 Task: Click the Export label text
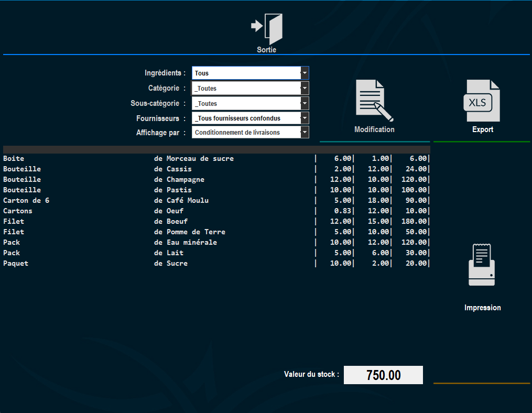482,129
